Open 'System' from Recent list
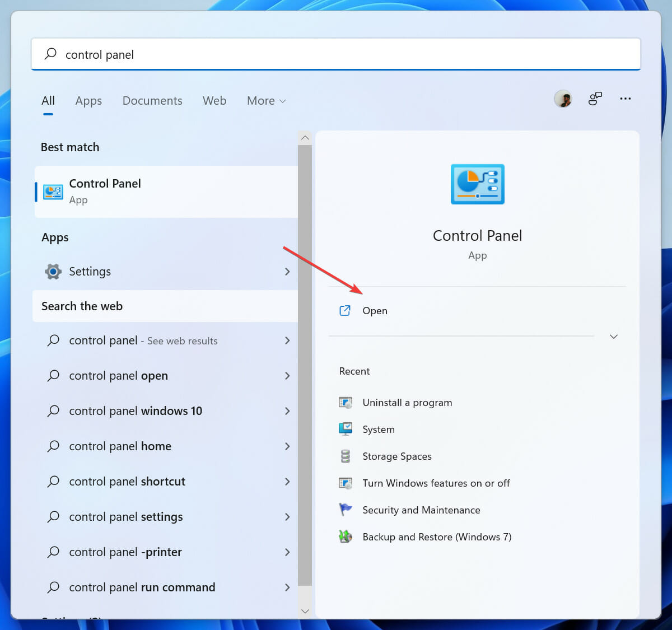 (379, 430)
